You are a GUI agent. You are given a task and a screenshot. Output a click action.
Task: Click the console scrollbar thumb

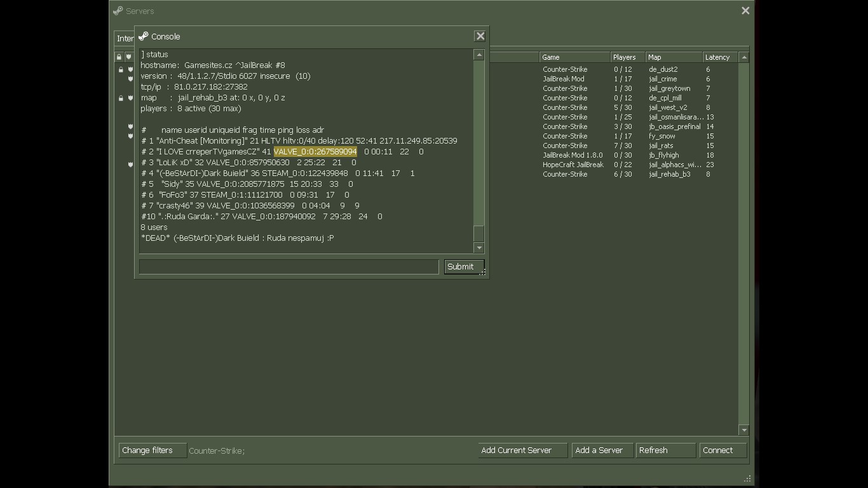(479, 233)
